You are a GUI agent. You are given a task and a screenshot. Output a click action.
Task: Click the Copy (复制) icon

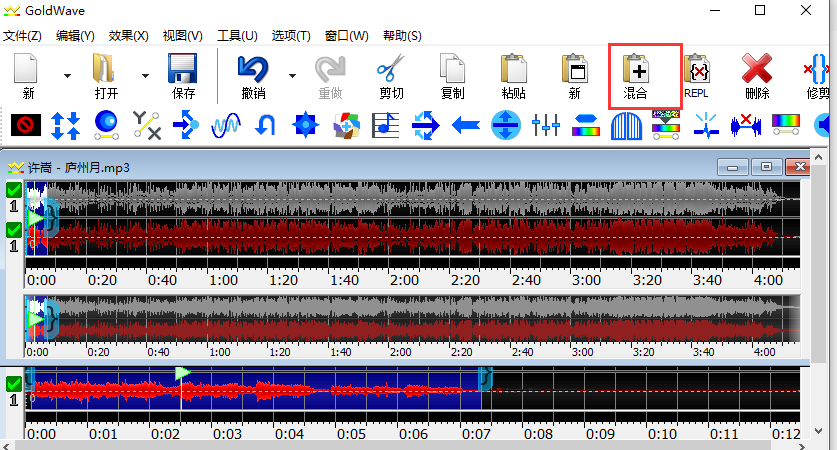(452, 75)
